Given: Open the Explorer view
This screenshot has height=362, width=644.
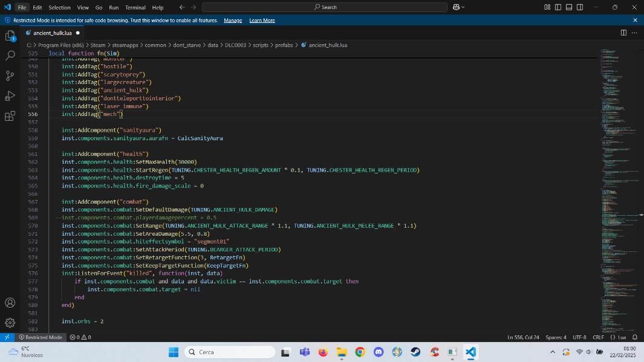Looking at the screenshot, I should 10,36.
